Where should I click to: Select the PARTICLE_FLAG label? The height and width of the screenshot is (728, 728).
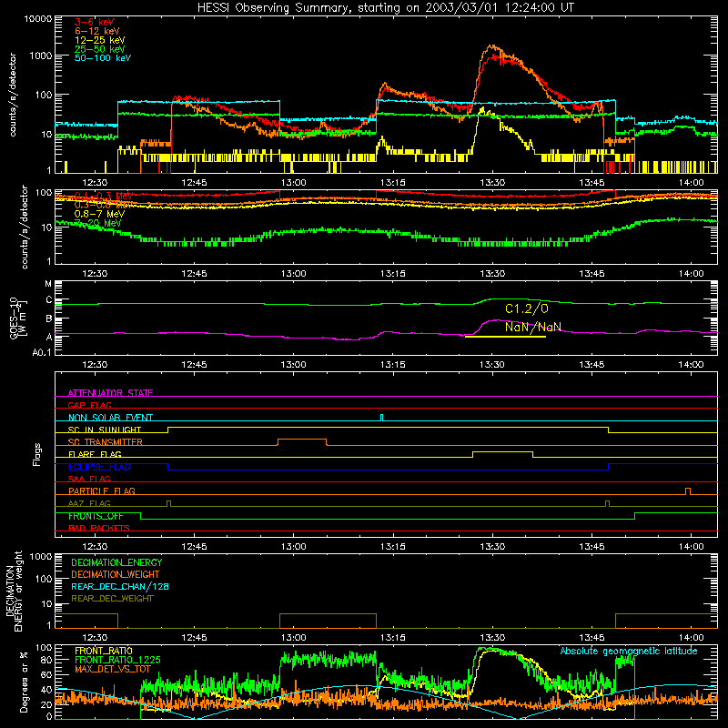pyautogui.click(x=102, y=490)
